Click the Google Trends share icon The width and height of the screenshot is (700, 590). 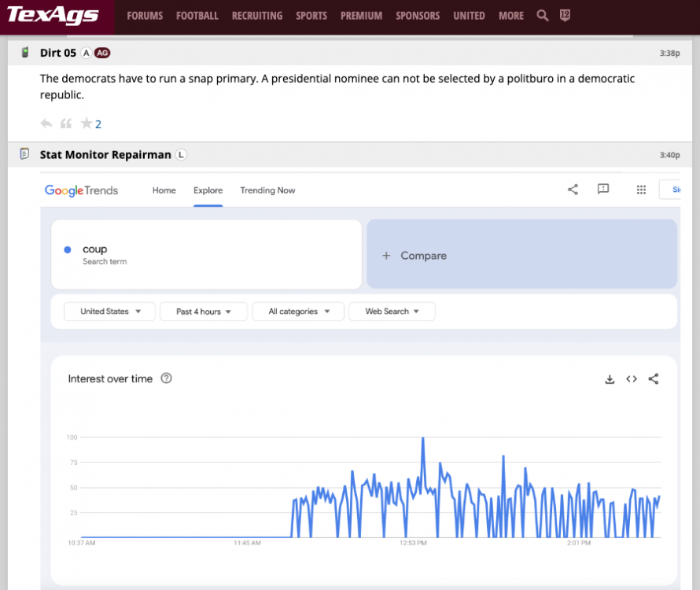(x=573, y=190)
